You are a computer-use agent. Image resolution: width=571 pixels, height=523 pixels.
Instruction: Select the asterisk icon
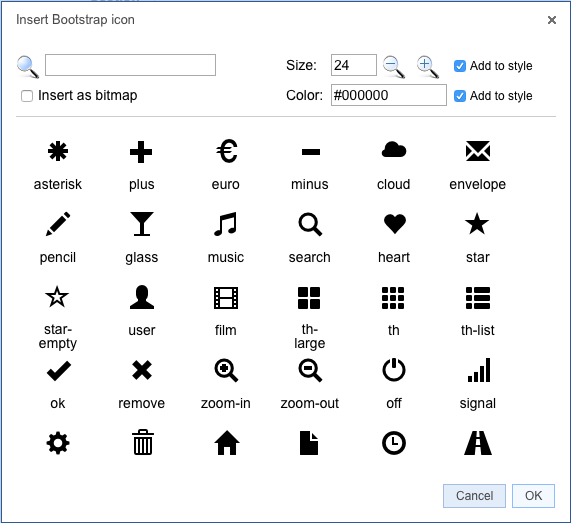pyautogui.click(x=58, y=151)
